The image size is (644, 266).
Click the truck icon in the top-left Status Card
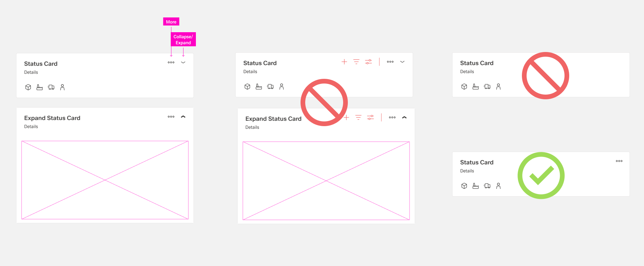[51, 87]
